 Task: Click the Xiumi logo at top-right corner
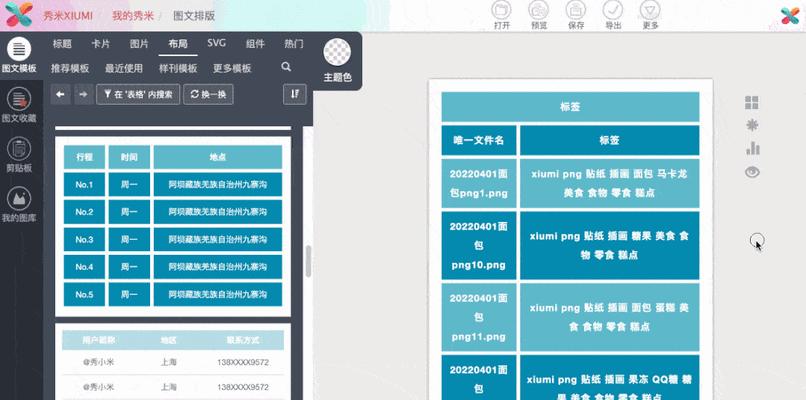point(790,15)
